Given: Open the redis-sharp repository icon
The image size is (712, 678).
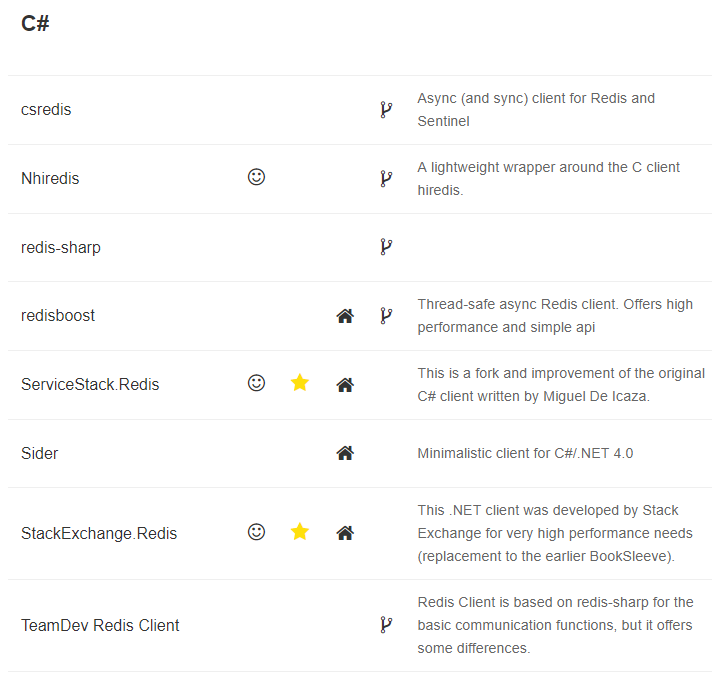Looking at the screenshot, I should coord(386,247).
